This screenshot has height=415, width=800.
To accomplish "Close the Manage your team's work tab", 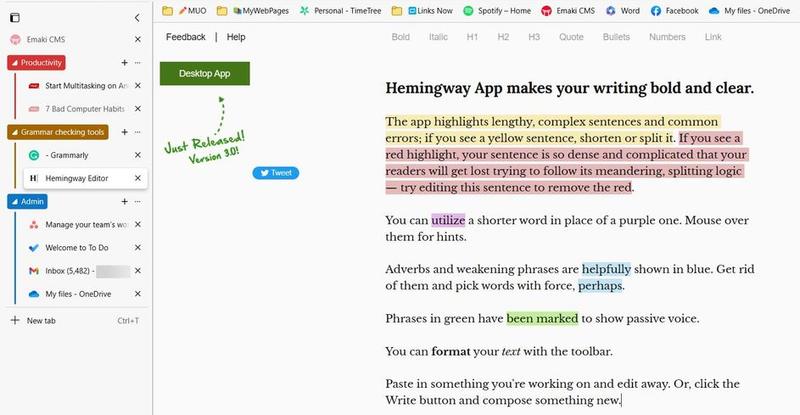I will [x=138, y=225].
